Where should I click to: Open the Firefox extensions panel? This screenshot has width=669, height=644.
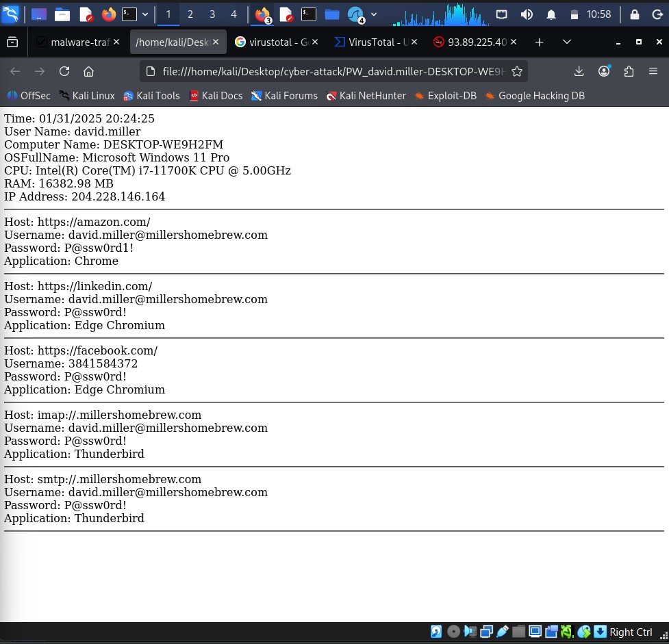(x=629, y=71)
